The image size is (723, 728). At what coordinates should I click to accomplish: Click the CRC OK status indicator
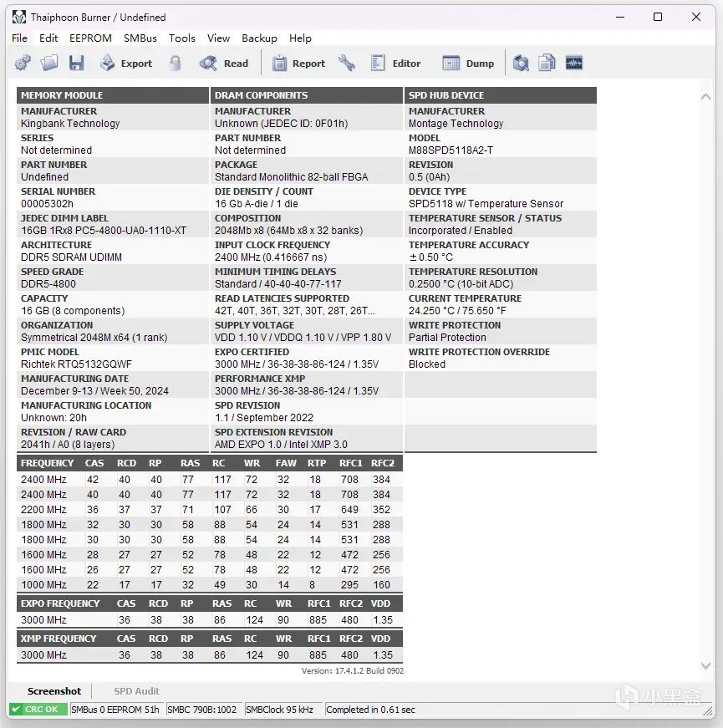(38, 710)
